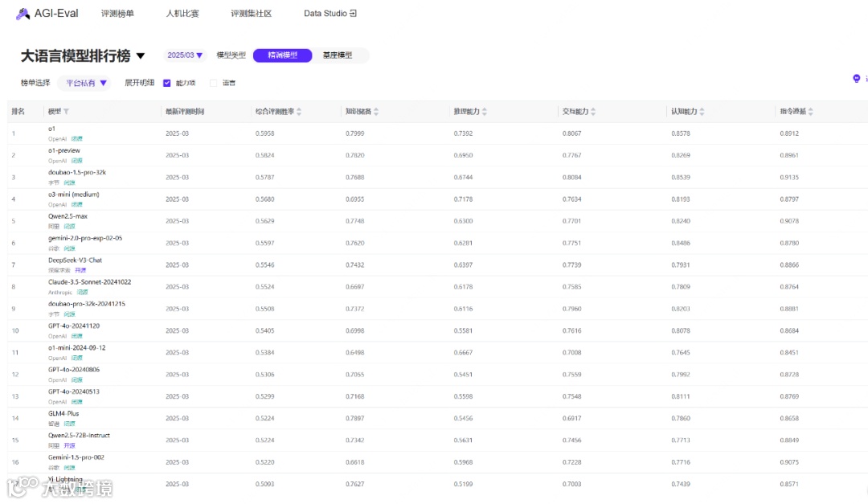Click model name gemini-2.0-pro-exp-02-05

[85, 238]
